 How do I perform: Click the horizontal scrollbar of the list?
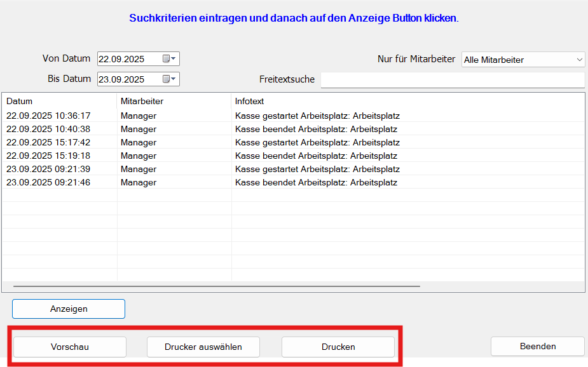click(217, 286)
